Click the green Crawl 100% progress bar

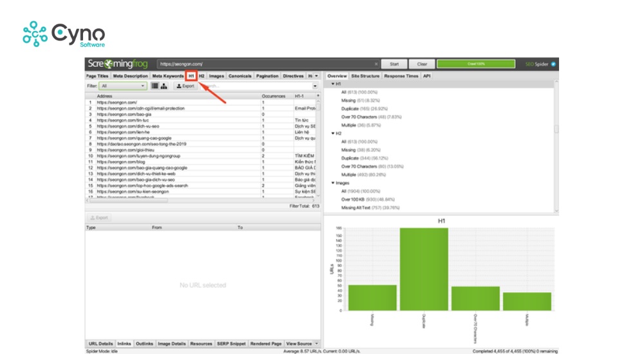(476, 64)
